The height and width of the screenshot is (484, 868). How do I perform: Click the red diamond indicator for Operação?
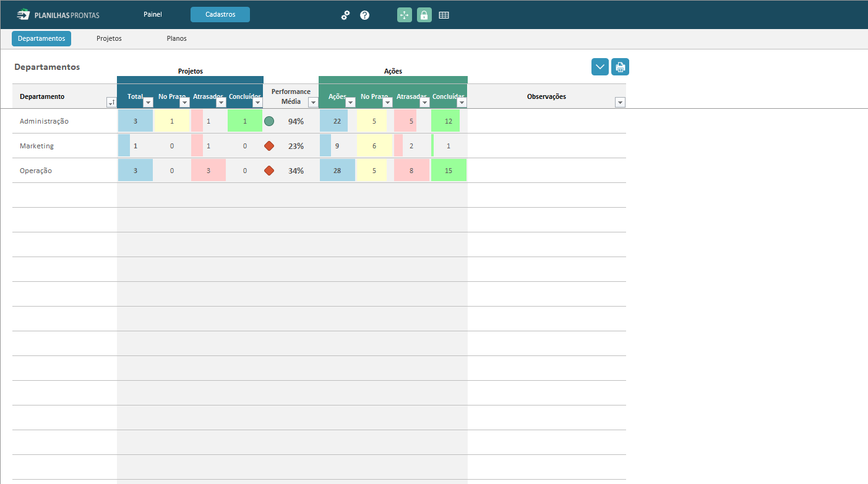point(269,171)
